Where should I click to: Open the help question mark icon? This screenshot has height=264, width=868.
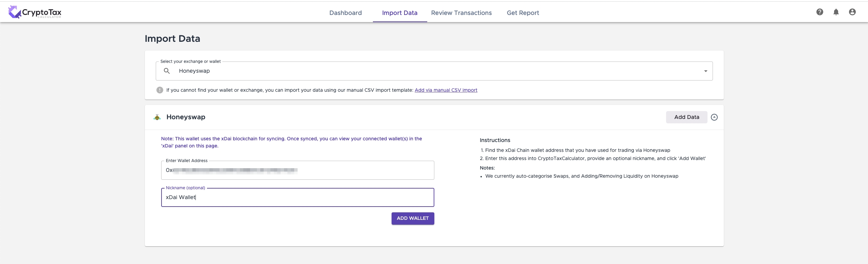(819, 12)
